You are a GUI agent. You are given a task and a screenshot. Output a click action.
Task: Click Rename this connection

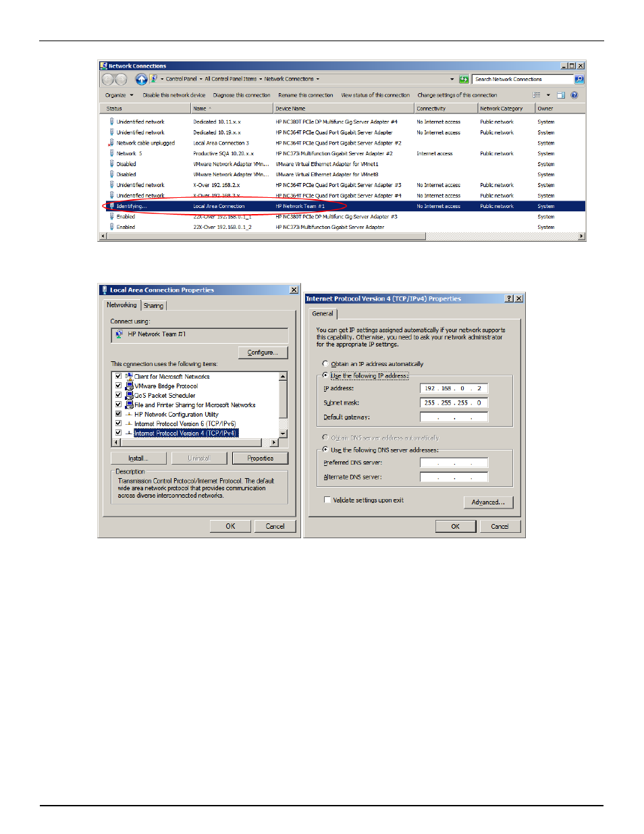(x=306, y=95)
